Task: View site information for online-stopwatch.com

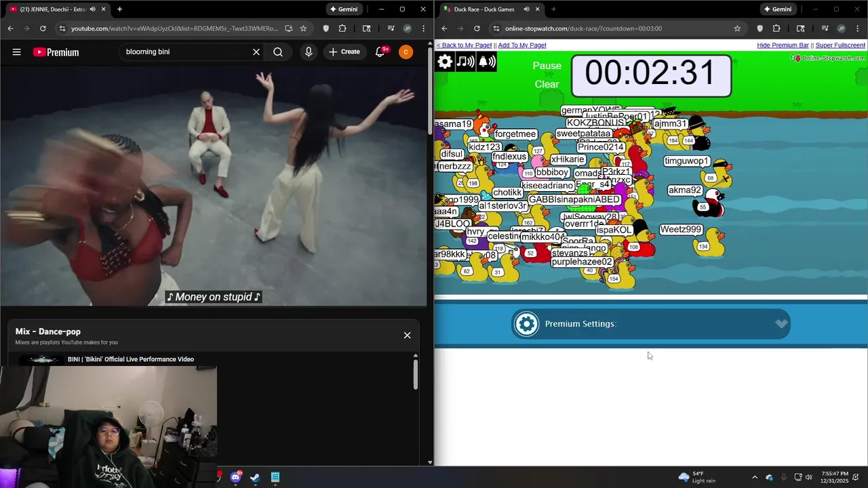Action: pyautogui.click(x=496, y=28)
